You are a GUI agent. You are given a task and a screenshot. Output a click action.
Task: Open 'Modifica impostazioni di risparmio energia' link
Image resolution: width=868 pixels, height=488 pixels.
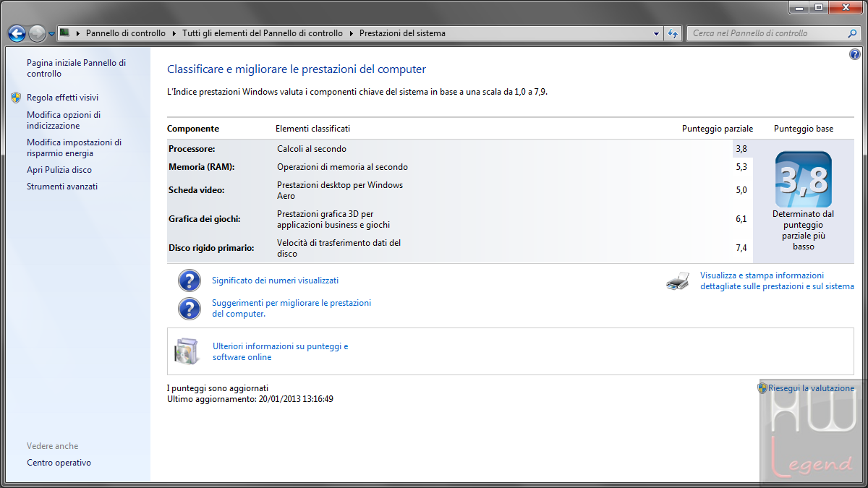74,147
